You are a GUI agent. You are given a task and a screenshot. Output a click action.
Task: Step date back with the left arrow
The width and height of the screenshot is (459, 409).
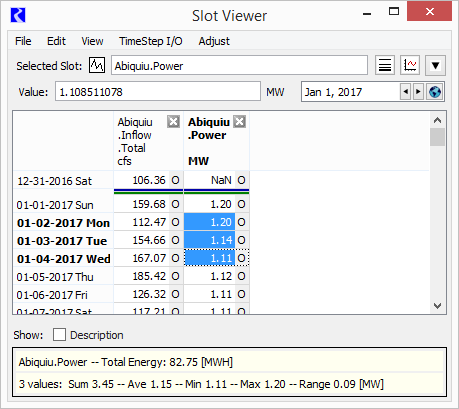point(405,92)
